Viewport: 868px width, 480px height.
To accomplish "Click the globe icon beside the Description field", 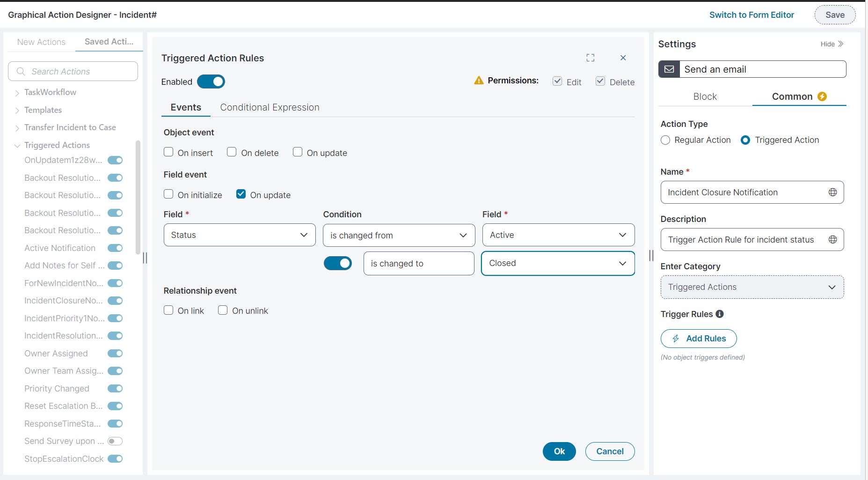I will pos(833,239).
